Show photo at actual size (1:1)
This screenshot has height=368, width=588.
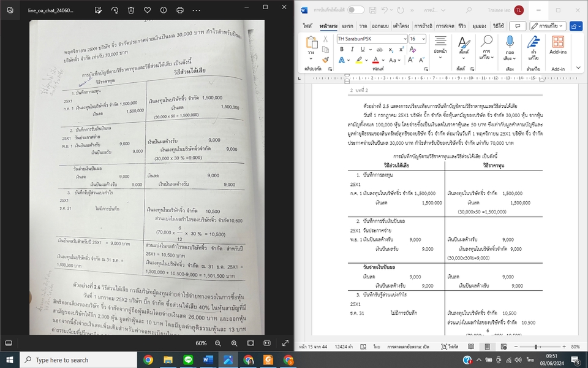[266, 343]
